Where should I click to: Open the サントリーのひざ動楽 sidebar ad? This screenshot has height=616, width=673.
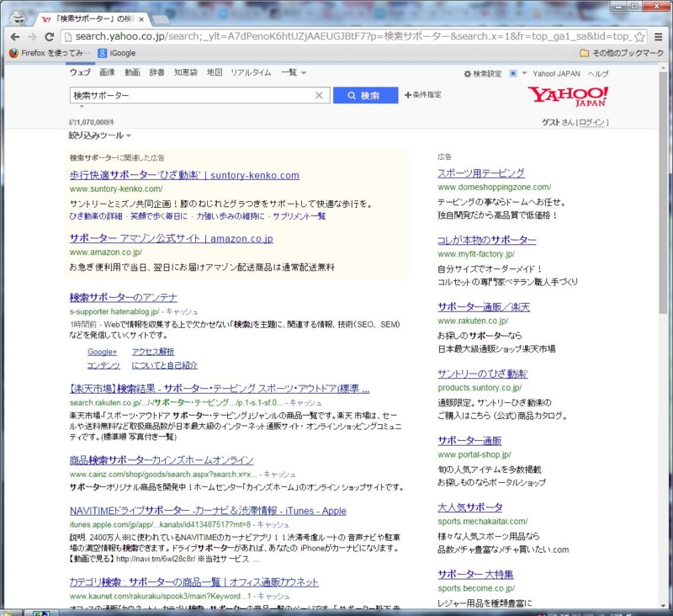[x=482, y=374]
